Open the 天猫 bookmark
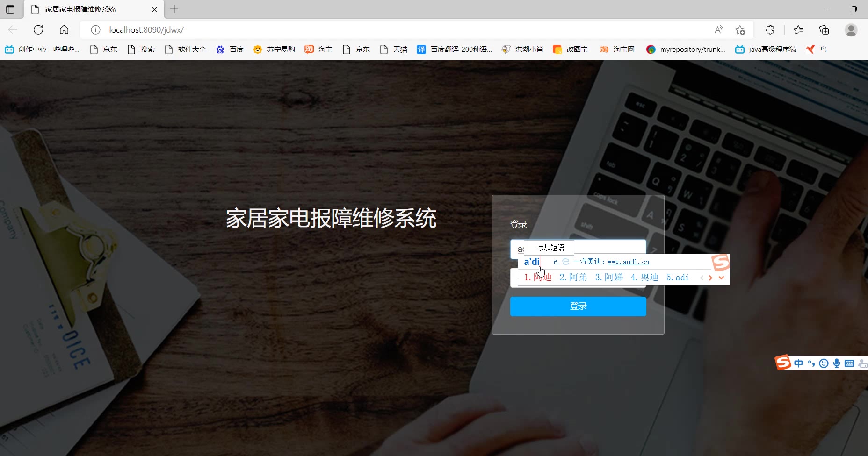 tap(393, 50)
